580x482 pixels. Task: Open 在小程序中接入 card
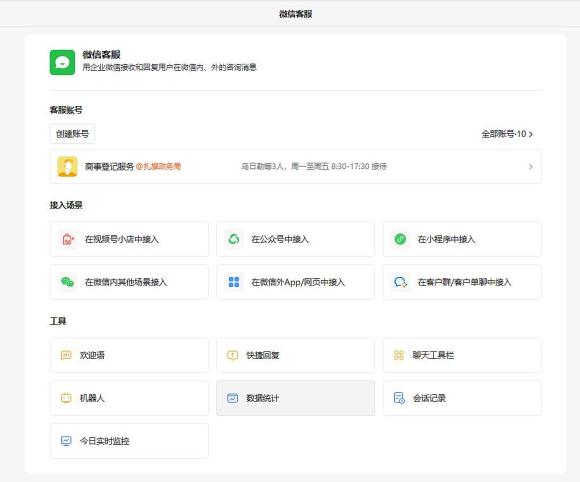coord(462,239)
